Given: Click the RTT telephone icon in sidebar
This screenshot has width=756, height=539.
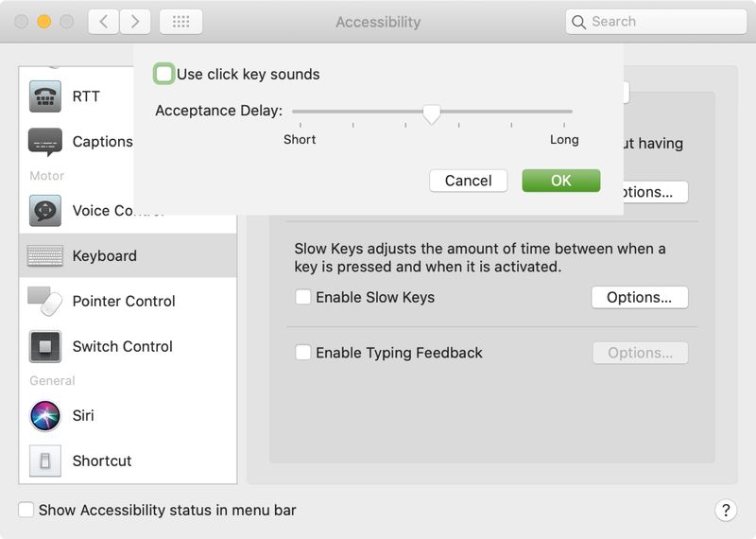Looking at the screenshot, I should (x=44, y=96).
